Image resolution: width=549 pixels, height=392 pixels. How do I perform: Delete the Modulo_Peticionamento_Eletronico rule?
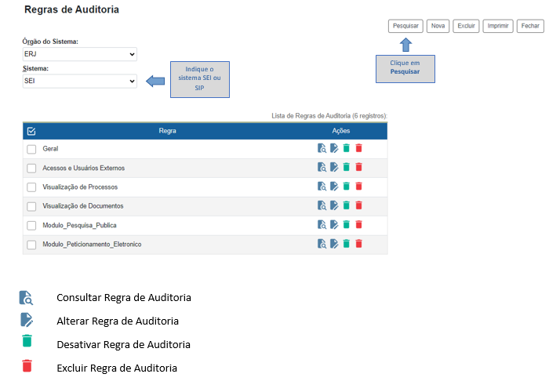[358, 244]
